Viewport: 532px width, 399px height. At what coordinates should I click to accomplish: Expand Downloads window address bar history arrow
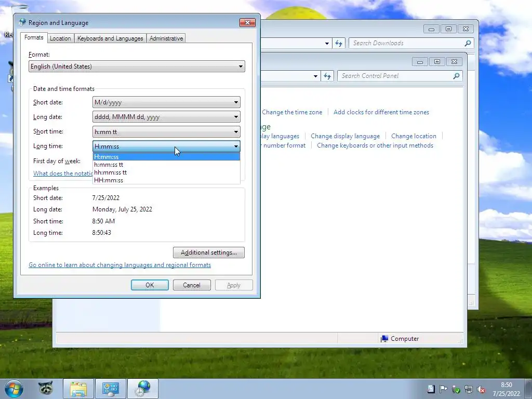pos(327,44)
